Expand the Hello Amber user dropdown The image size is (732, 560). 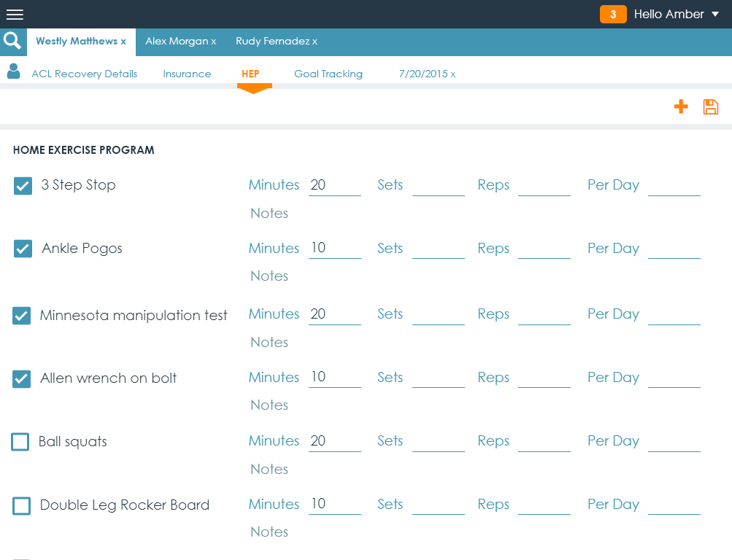[714, 15]
